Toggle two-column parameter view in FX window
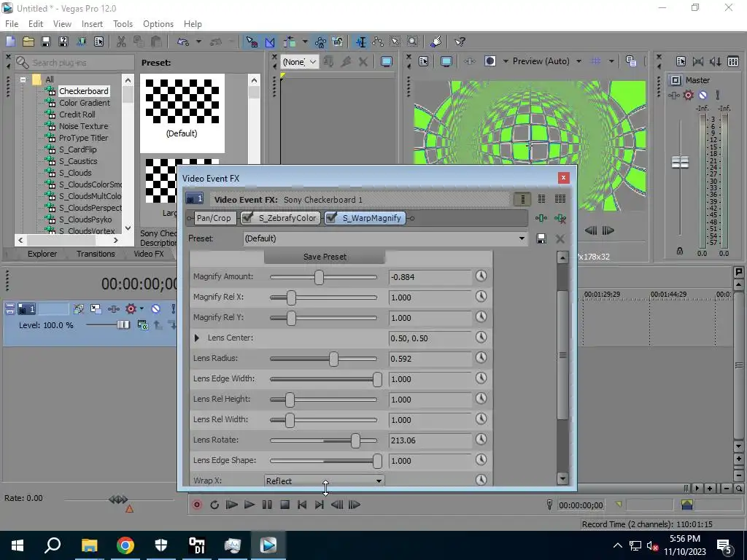This screenshot has height=560, width=747. coord(542,198)
